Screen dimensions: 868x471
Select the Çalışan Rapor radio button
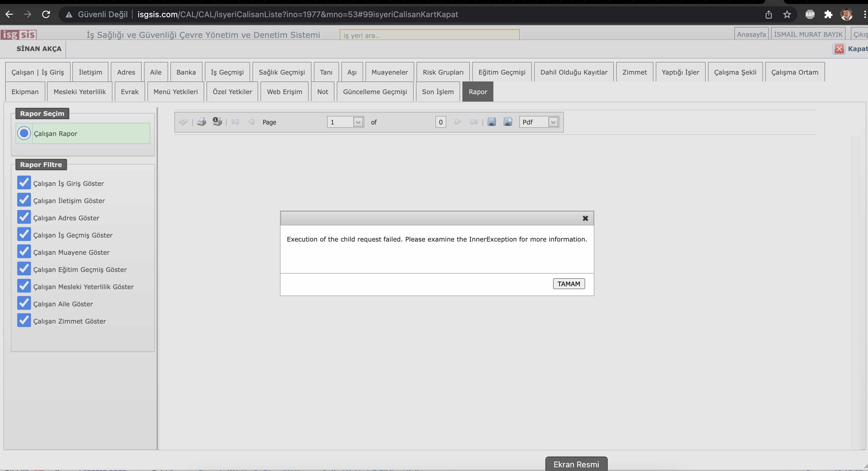(24, 133)
